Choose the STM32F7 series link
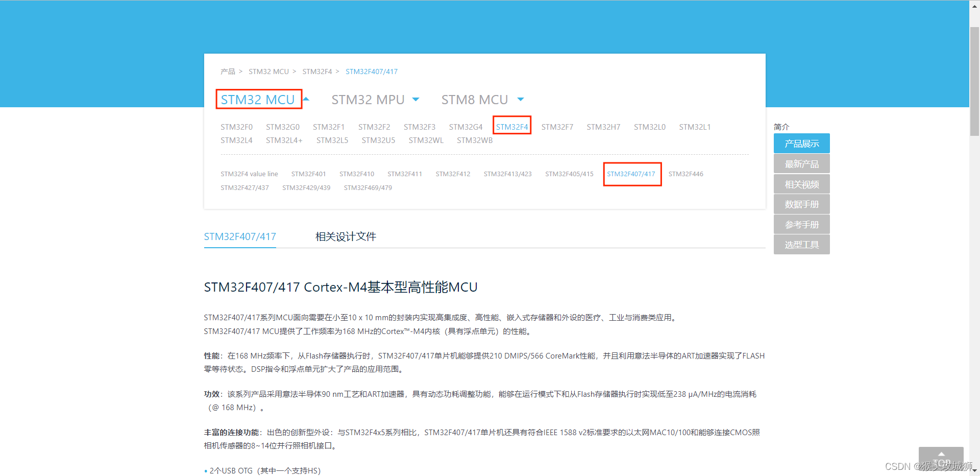The width and height of the screenshot is (980, 476). pos(557,127)
